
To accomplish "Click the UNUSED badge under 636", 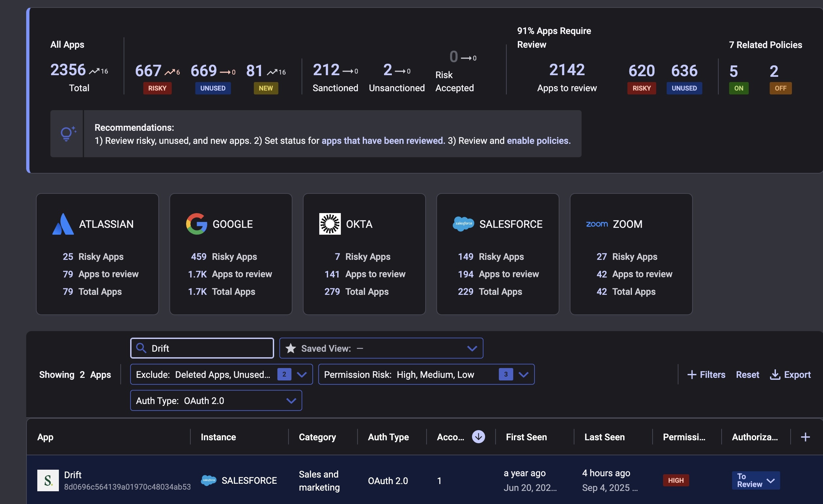I will tap(684, 88).
